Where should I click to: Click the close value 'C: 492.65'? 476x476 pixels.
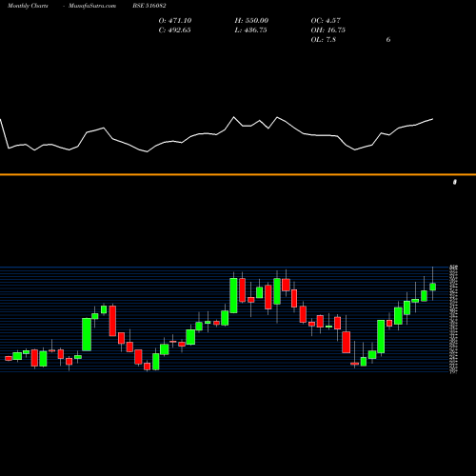click(x=174, y=30)
